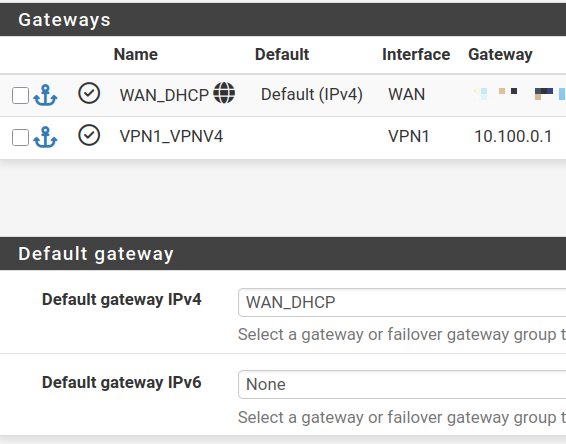The width and height of the screenshot is (566, 444).
Task: Click the 10.100.0.1 gateway address
Action: coord(513,136)
